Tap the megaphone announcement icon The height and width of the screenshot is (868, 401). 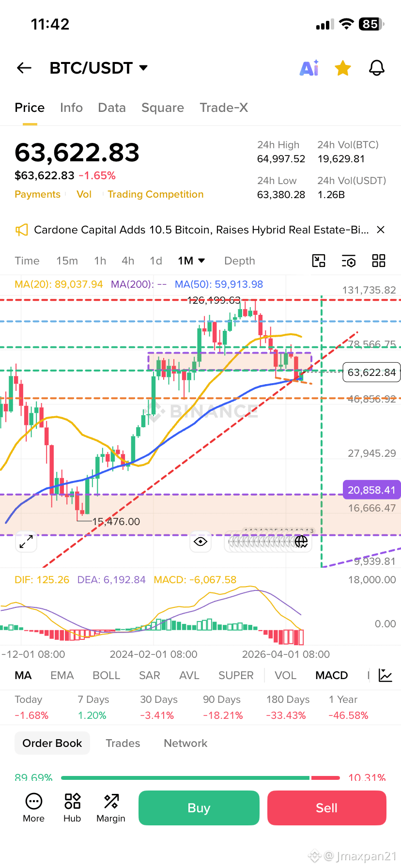pyautogui.click(x=22, y=230)
